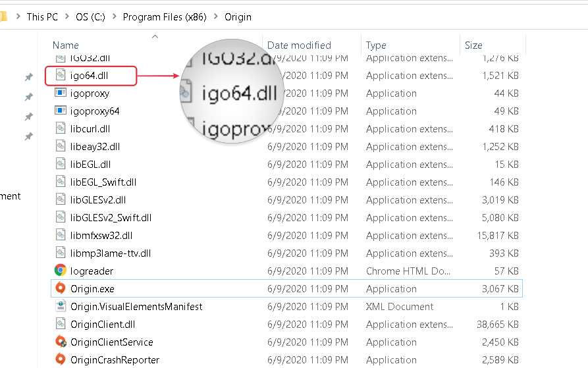Sort by Date modified column header
The height and width of the screenshot is (368, 588).
(299, 45)
